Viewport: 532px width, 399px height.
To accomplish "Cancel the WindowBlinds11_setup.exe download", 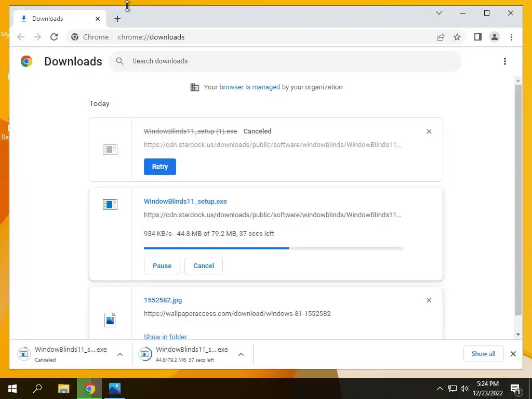I will tap(204, 265).
